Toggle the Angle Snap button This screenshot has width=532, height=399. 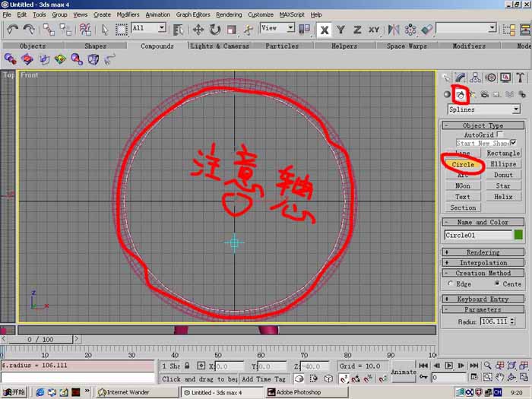[356, 378]
